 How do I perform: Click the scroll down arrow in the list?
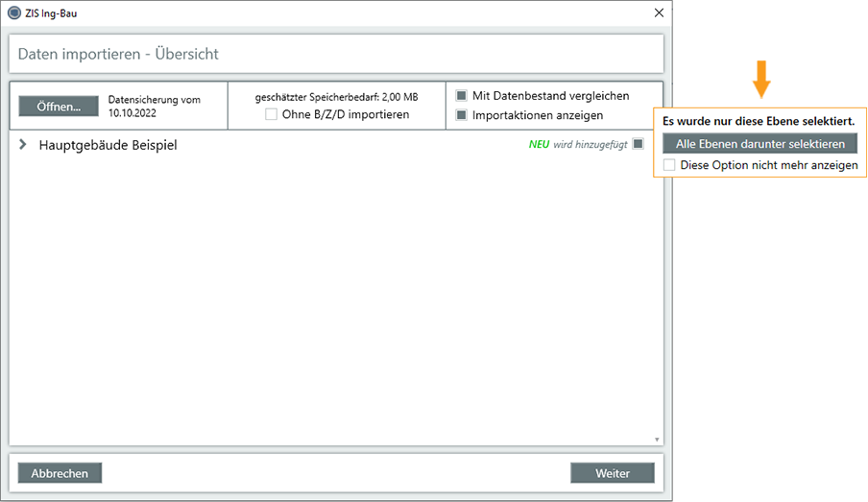tap(657, 440)
